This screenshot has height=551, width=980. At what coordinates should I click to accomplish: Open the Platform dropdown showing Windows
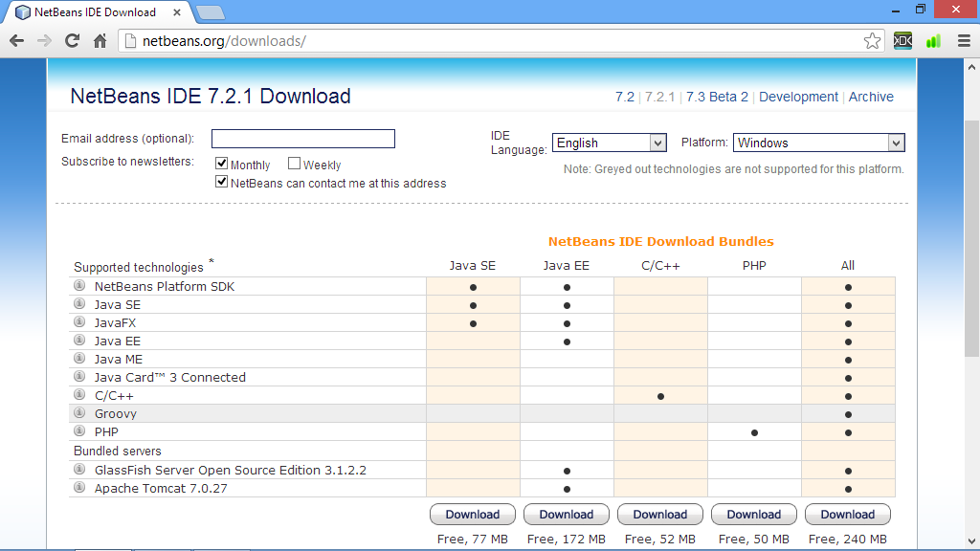[x=819, y=143]
